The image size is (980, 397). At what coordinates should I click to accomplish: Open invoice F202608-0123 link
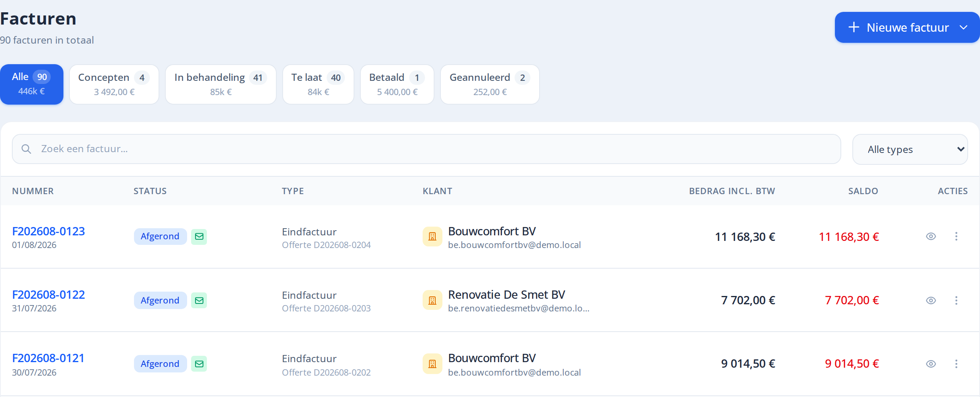click(x=48, y=231)
